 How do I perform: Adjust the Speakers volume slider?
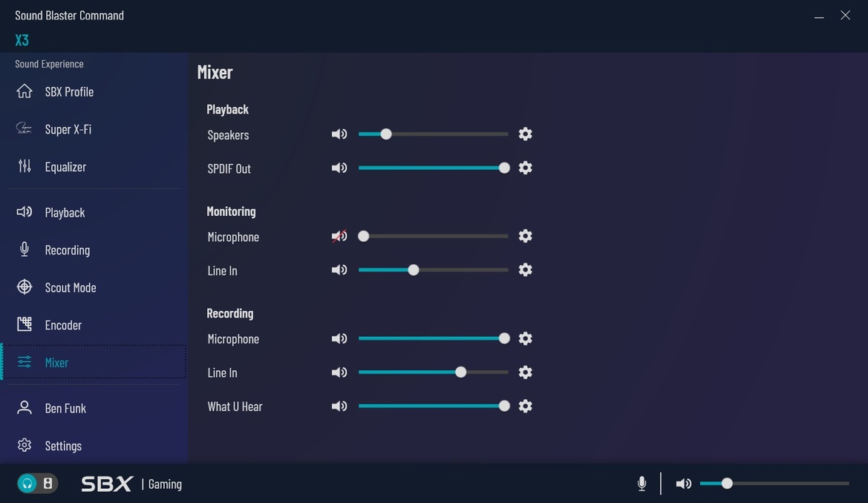click(x=434, y=134)
